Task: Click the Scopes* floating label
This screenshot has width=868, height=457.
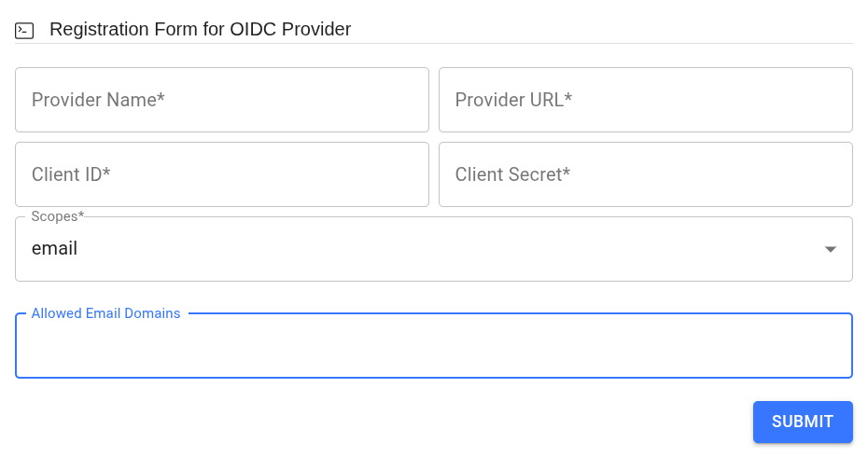Action: coord(57,216)
